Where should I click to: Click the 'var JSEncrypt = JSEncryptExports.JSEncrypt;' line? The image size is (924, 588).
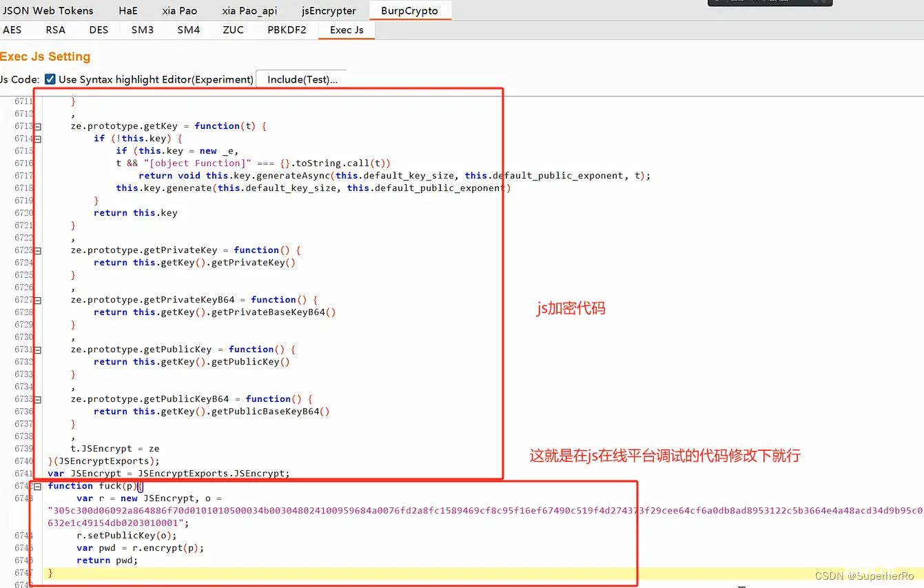(x=169, y=474)
